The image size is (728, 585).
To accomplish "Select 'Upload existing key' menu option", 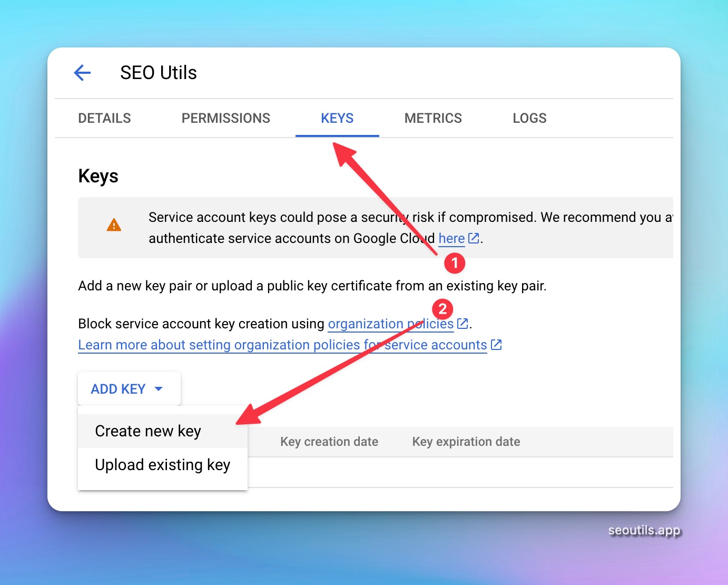I will coord(162,465).
